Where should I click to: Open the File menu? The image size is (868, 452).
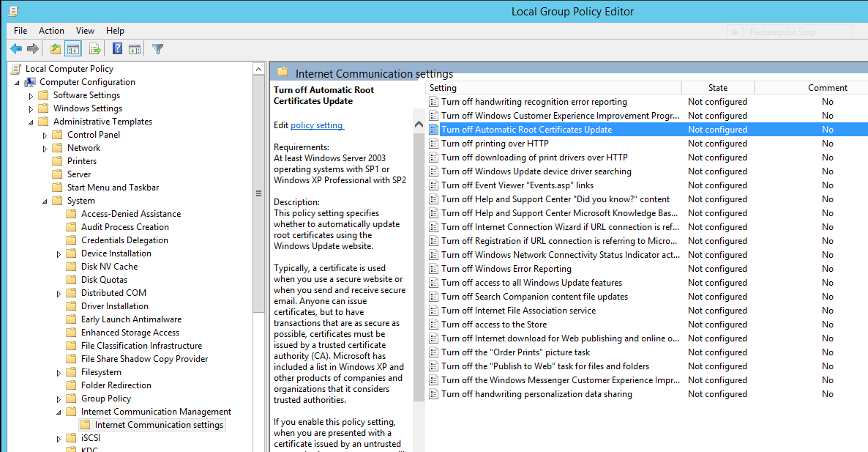click(20, 31)
